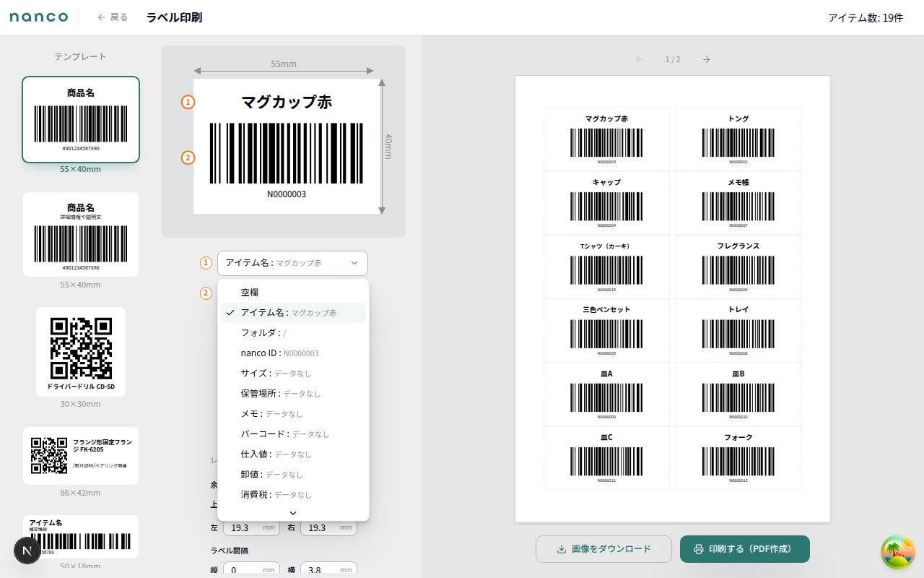
Task: Click the N avatar circle at bottom left
Action: tap(27, 551)
